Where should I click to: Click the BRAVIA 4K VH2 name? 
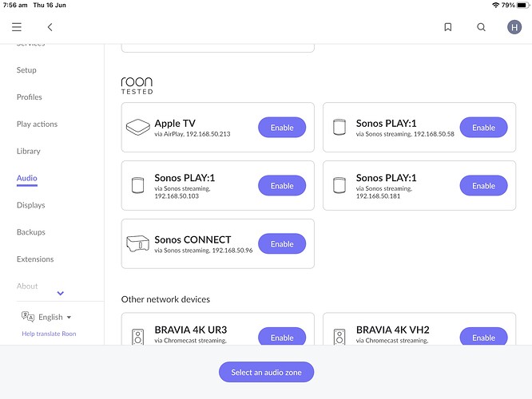pyautogui.click(x=392, y=330)
